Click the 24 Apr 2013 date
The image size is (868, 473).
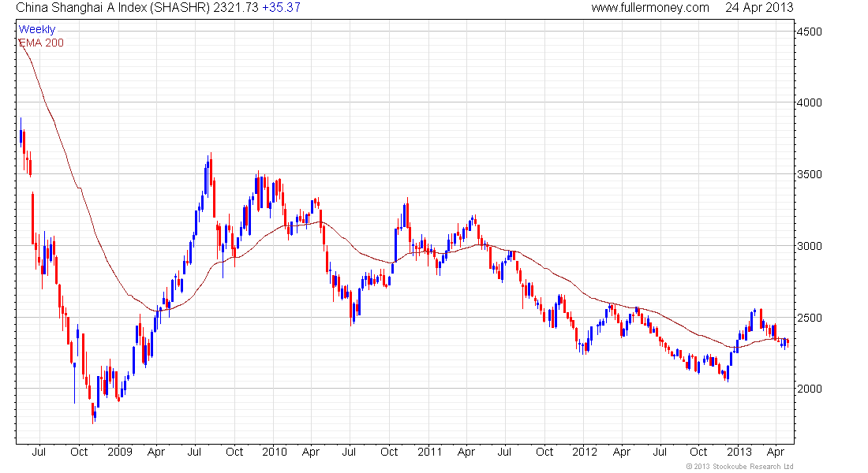[759, 8]
